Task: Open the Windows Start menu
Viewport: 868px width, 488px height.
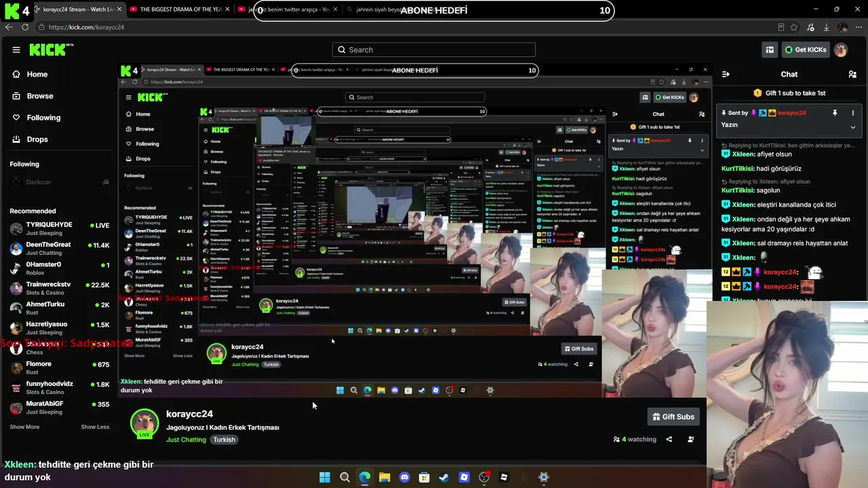Action: click(325, 477)
